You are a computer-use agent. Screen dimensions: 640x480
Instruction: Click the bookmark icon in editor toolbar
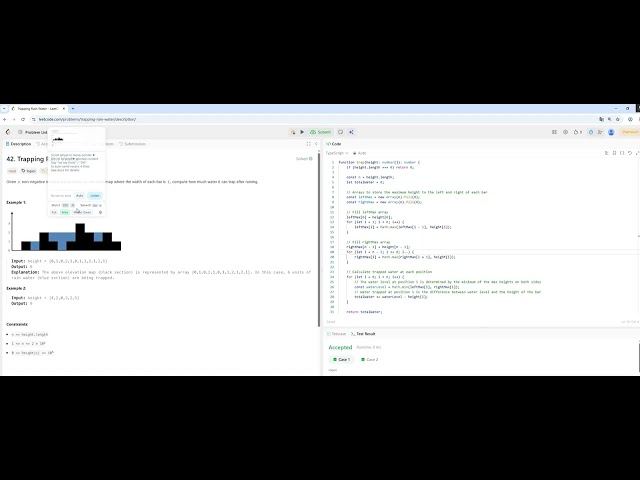tap(614, 153)
